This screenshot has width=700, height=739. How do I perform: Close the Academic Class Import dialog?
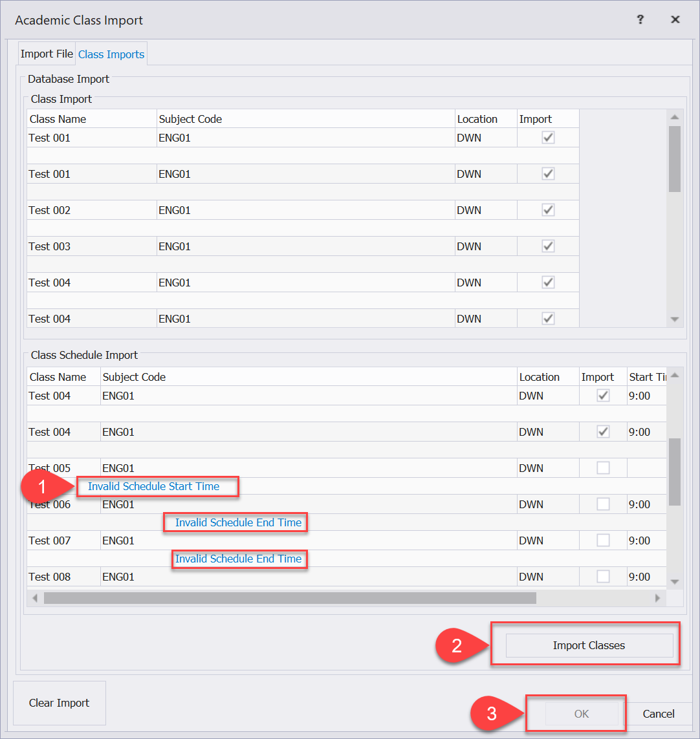pyautogui.click(x=675, y=19)
